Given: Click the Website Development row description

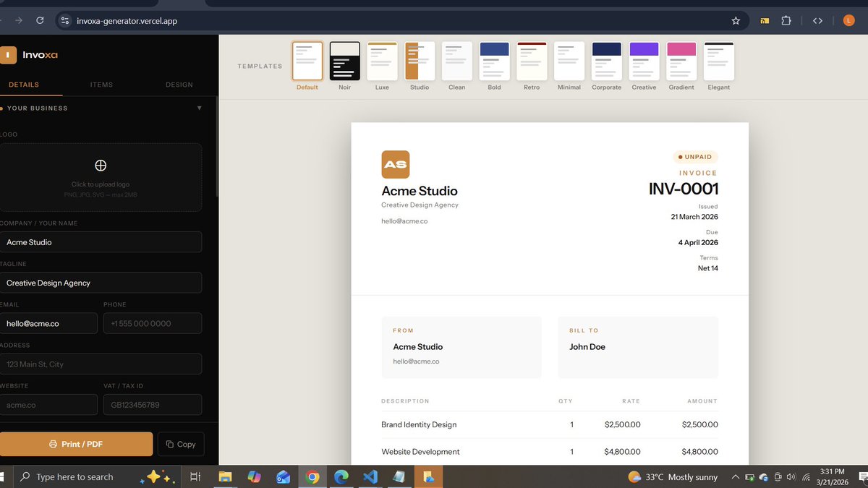Looking at the screenshot, I should pos(420,452).
